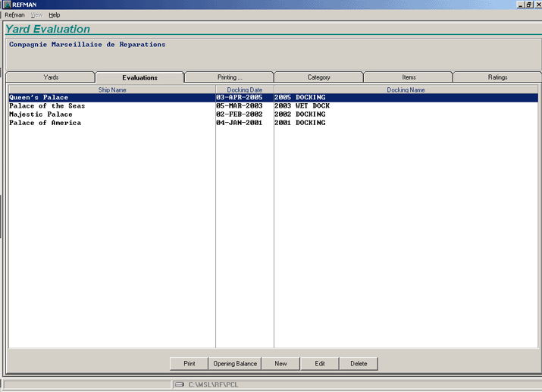Image resolution: width=542 pixels, height=392 pixels.
Task: Select the Printing tab
Action: click(229, 77)
